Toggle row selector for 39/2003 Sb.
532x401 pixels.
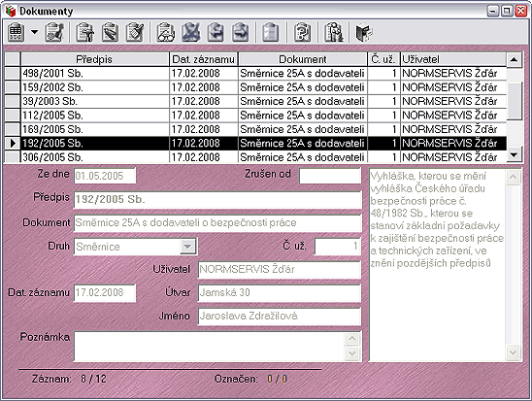(13, 101)
